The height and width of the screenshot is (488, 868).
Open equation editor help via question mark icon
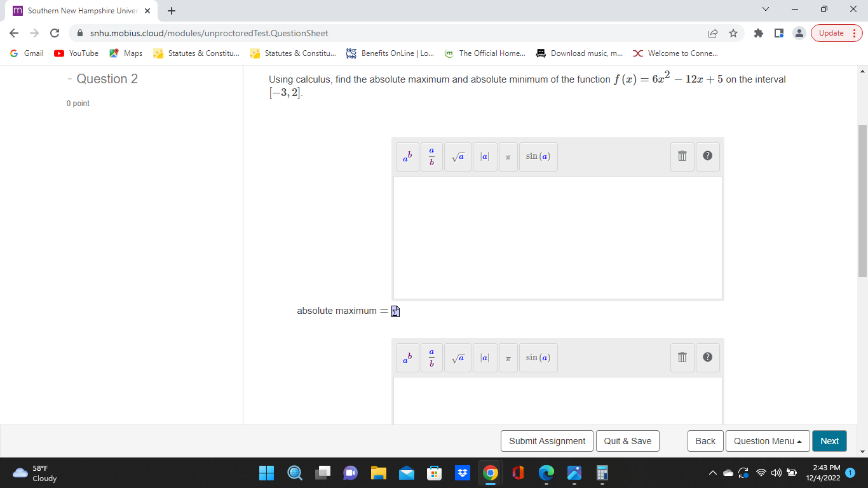tap(707, 156)
